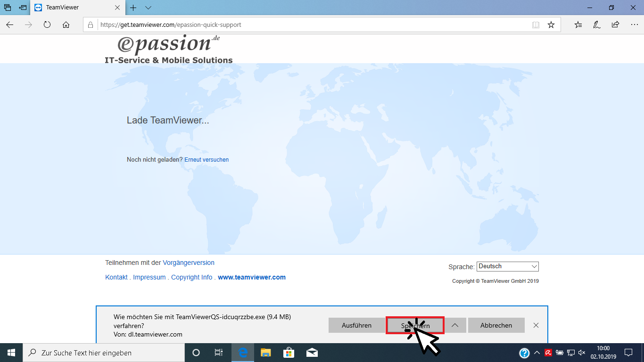This screenshot has width=644, height=362.
Task: Reload the page with refresh icon
Action: pyautogui.click(x=47, y=25)
